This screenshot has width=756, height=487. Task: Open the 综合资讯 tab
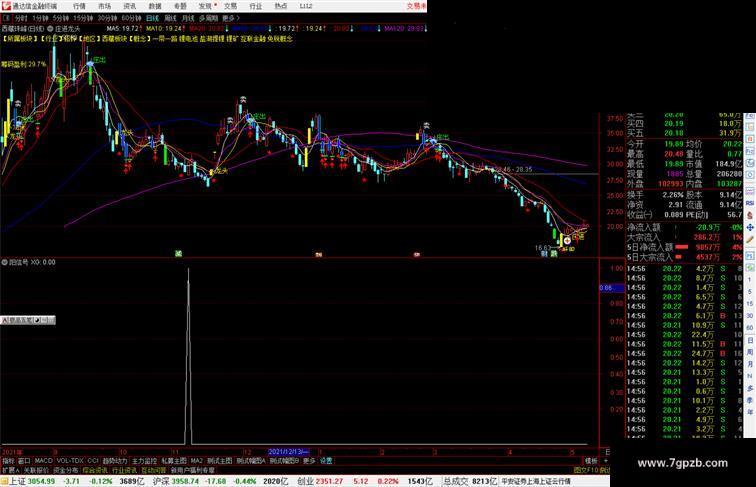click(x=95, y=470)
